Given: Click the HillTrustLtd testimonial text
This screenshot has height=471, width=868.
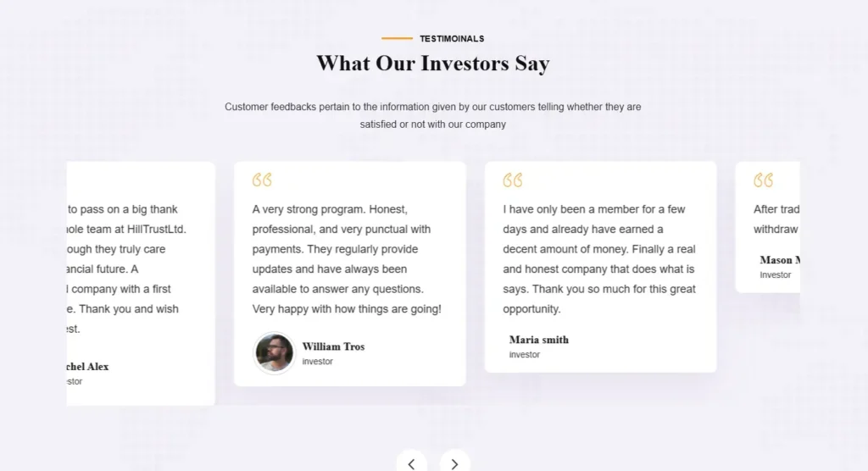Looking at the screenshot, I should click(127, 269).
